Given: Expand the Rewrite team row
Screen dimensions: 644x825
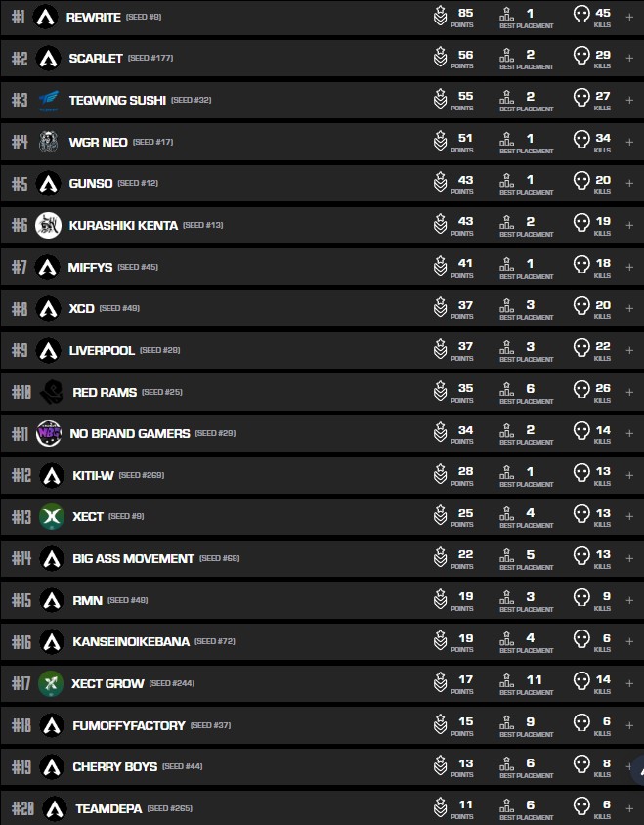Looking at the screenshot, I should click(x=629, y=17).
